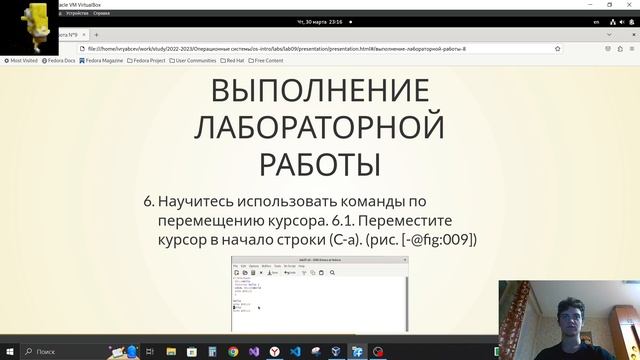Open the Most Visited bookmark
The image size is (640, 360).
[x=21, y=60]
